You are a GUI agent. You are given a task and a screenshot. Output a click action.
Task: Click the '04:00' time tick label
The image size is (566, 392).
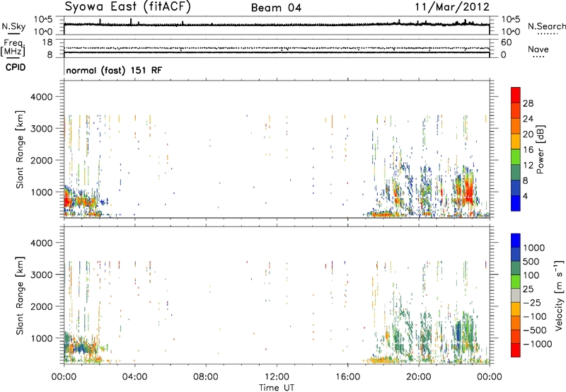pos(134,377)
